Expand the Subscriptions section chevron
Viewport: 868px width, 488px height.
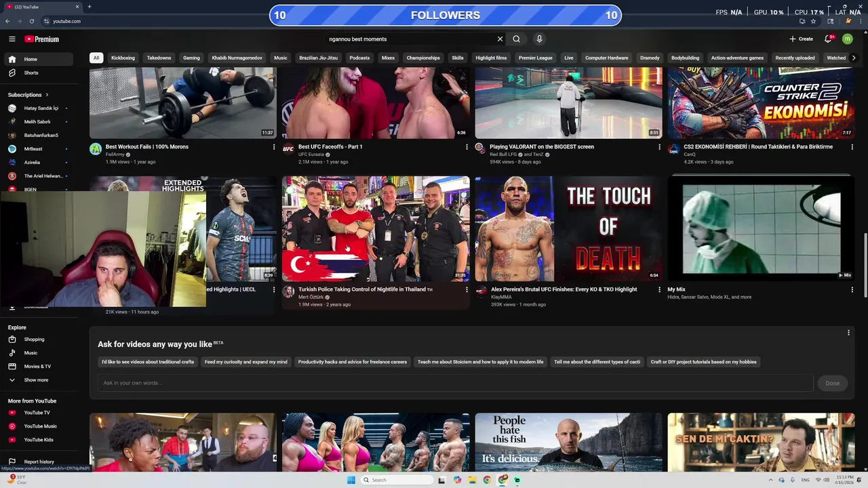point(47,95)
